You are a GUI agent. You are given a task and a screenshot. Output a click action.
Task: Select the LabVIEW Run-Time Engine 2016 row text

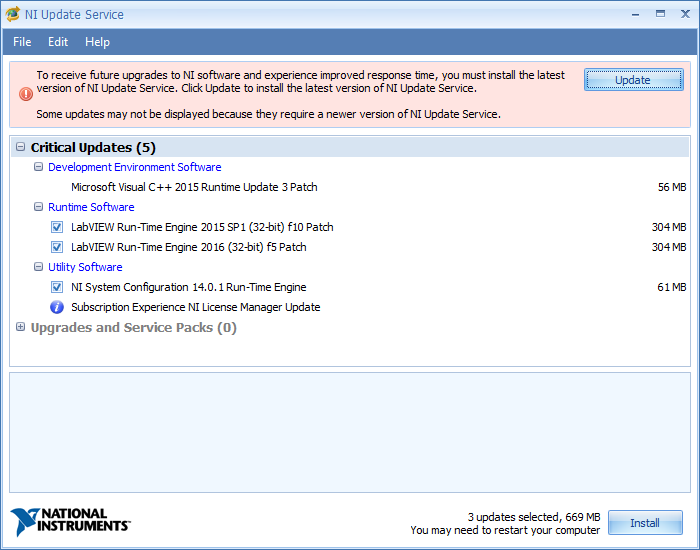point(189,247)
